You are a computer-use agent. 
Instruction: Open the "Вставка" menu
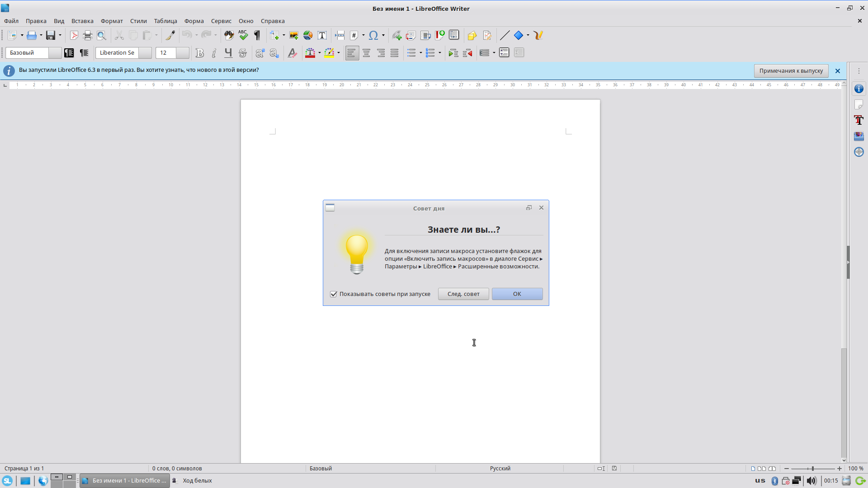pos(82,21)
